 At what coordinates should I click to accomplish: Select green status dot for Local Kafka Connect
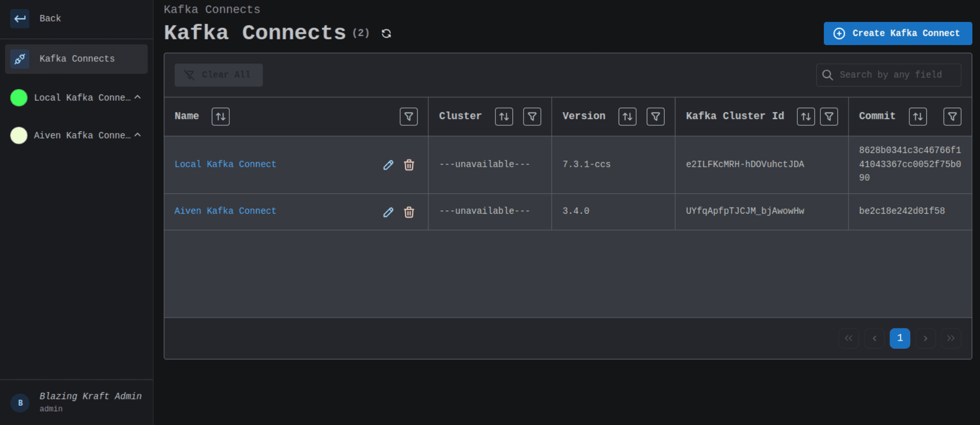[19, 98]
